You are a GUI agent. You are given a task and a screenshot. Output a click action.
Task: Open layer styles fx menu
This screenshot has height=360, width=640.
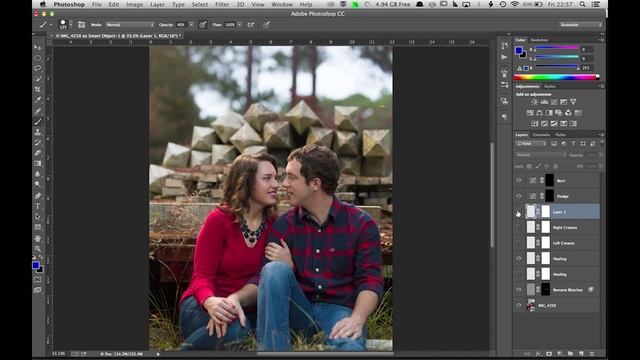pos(538,354)
